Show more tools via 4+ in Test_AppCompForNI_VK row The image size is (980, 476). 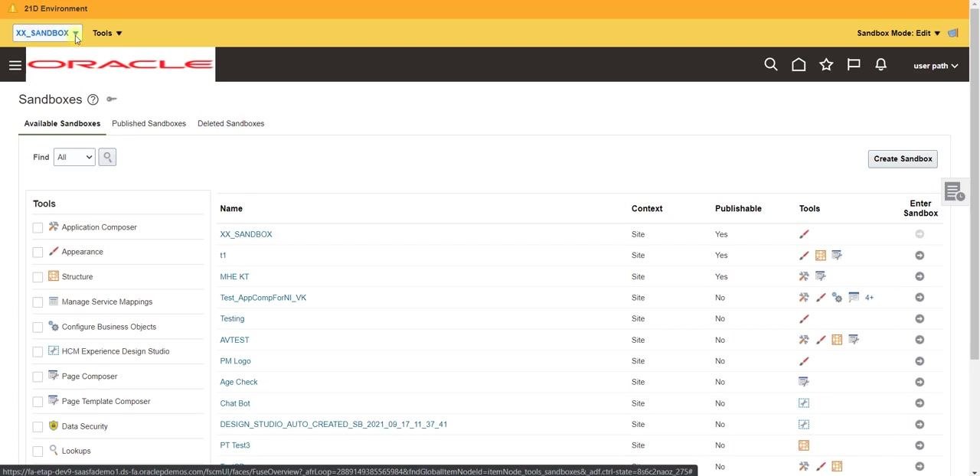point(869,298)
